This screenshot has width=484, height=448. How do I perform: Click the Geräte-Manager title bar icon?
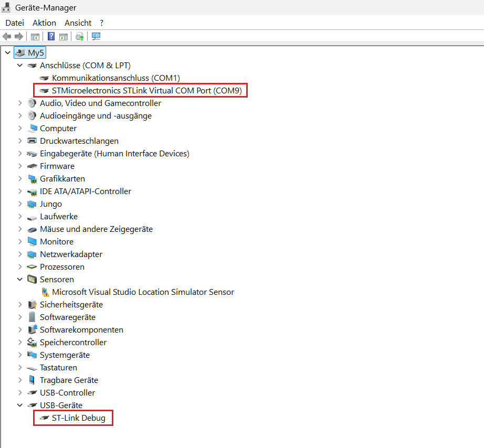(x=6, y=7)
